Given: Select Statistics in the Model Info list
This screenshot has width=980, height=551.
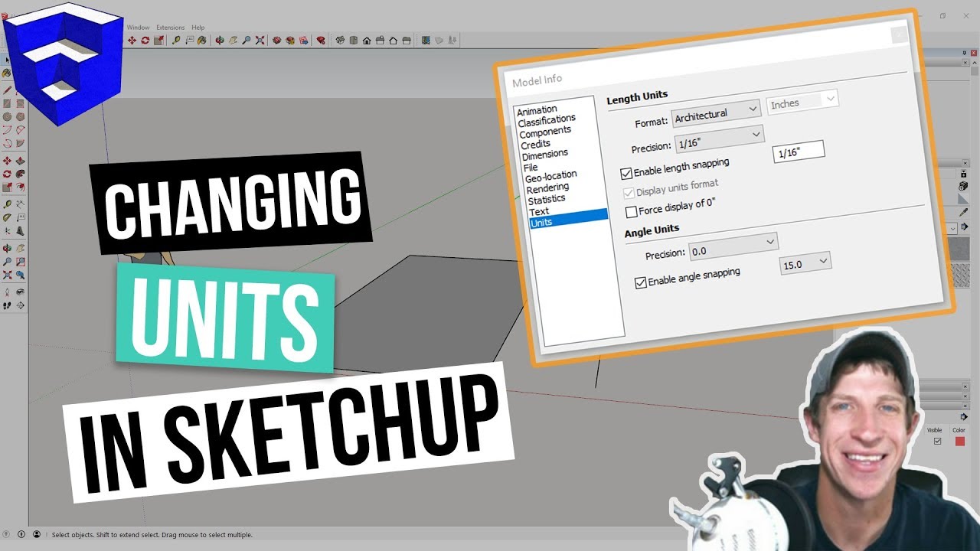Looking at the screenshot, I should [x=546, y=200].
